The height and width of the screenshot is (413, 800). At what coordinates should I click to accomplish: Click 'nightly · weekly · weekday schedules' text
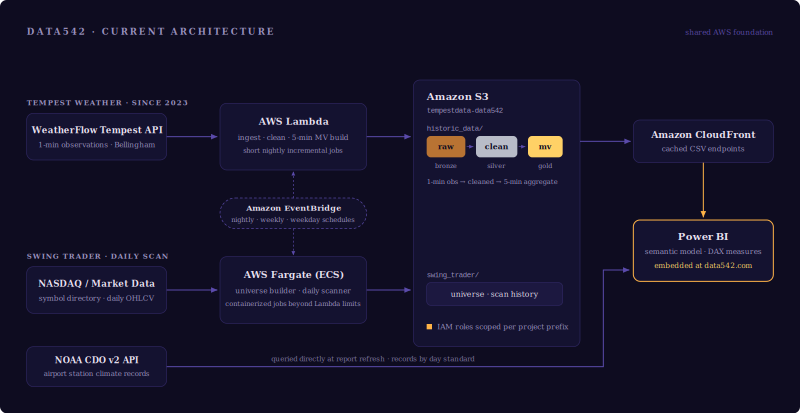coord(293,220)
